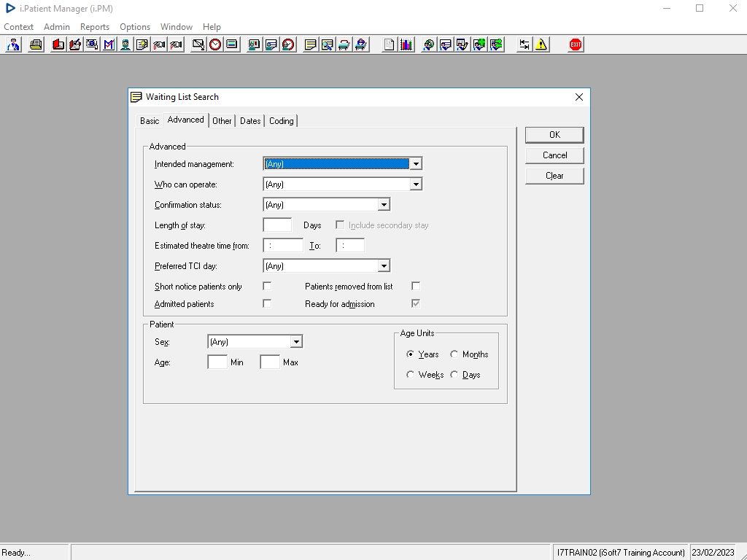Click the Age Max input field

(x=270, y=362)
